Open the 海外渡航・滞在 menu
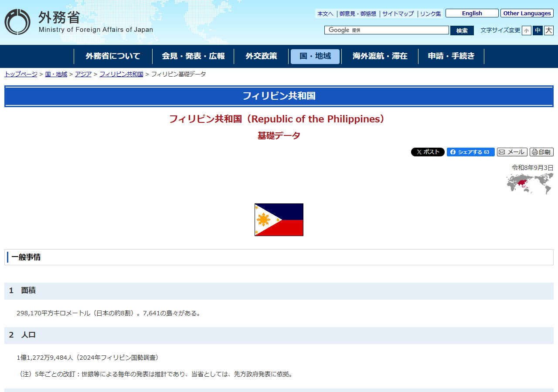The image size is (558, 392). pos(380,56)
